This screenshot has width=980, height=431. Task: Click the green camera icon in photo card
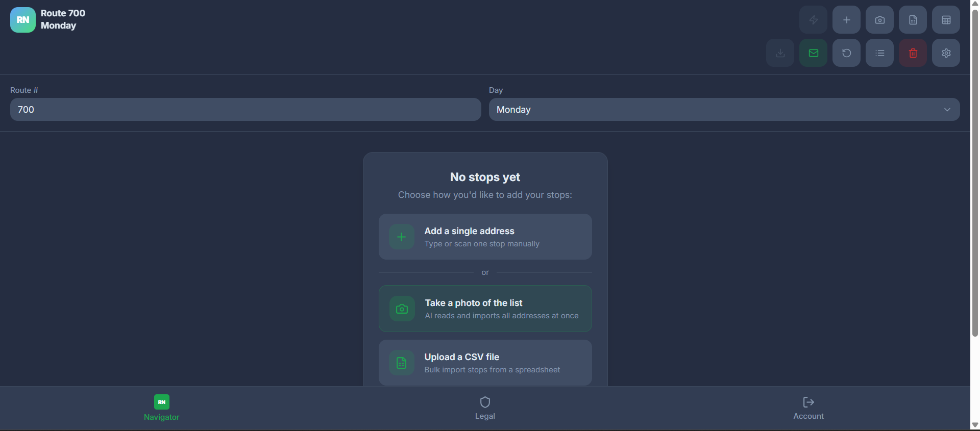(402, 309)
